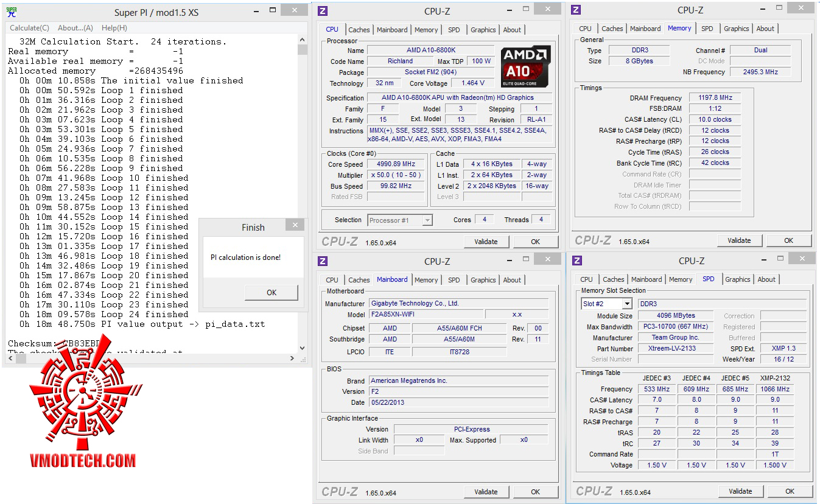The width and height of the screenshot is (820, 504).
Task: Click OK in the CPU-Z CPU window
Action: [535, 242]
